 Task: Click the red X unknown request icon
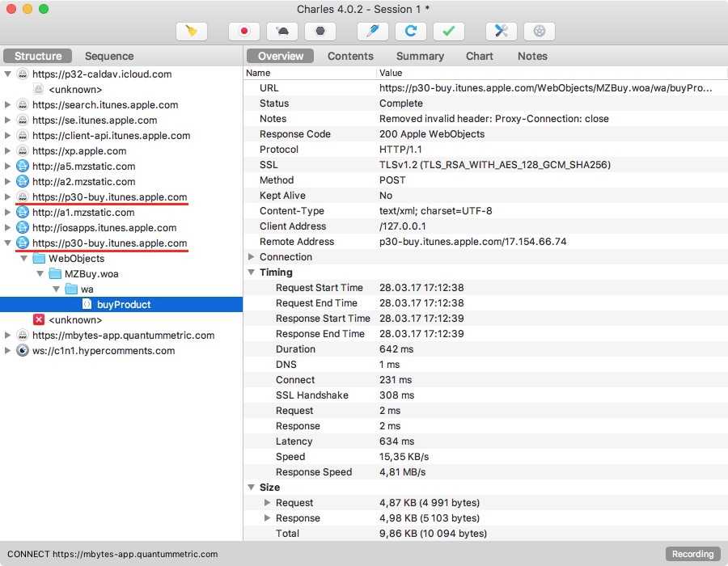(39, 320)
